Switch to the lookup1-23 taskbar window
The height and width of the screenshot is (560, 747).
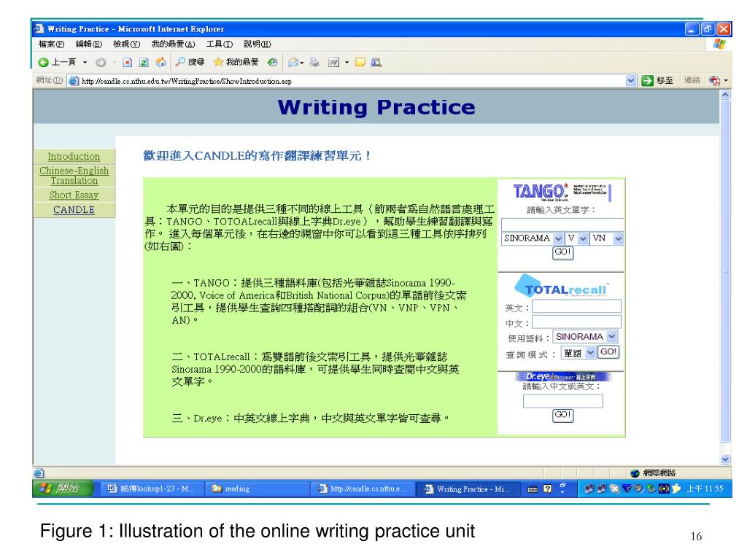coord(152,489)
